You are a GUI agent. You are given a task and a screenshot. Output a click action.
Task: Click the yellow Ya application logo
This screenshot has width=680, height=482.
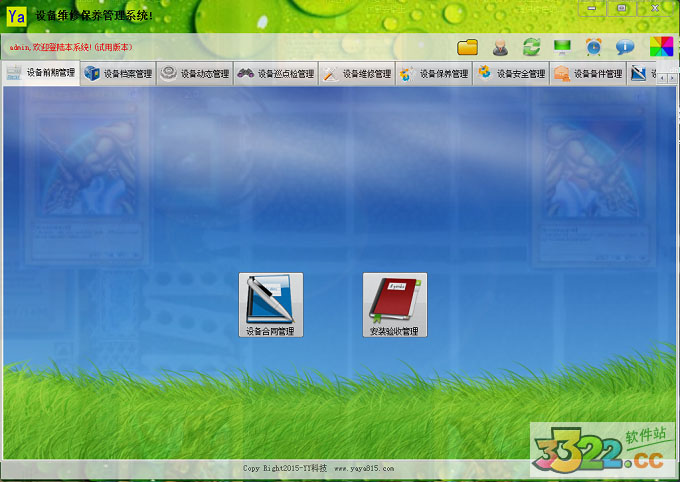coord(16,16)
